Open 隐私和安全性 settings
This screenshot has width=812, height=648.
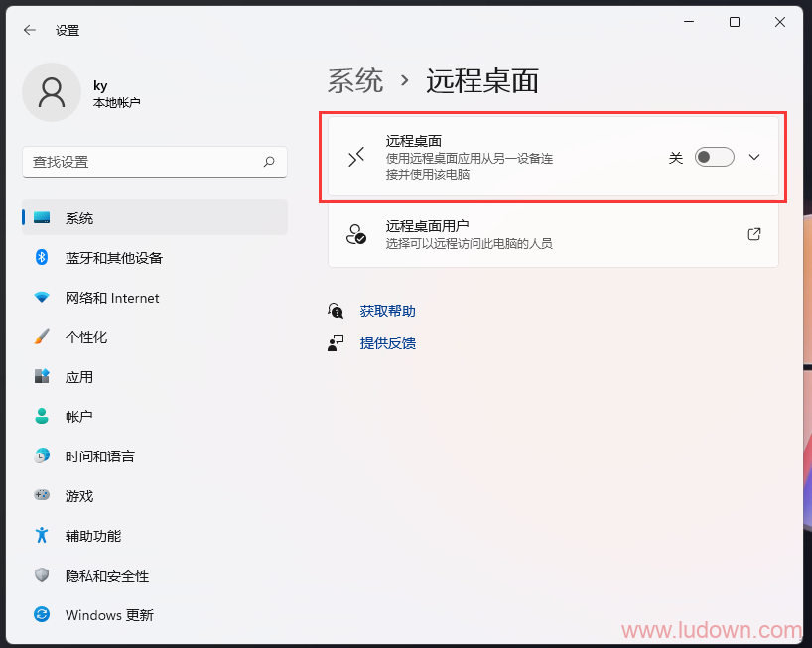[155, 575]
